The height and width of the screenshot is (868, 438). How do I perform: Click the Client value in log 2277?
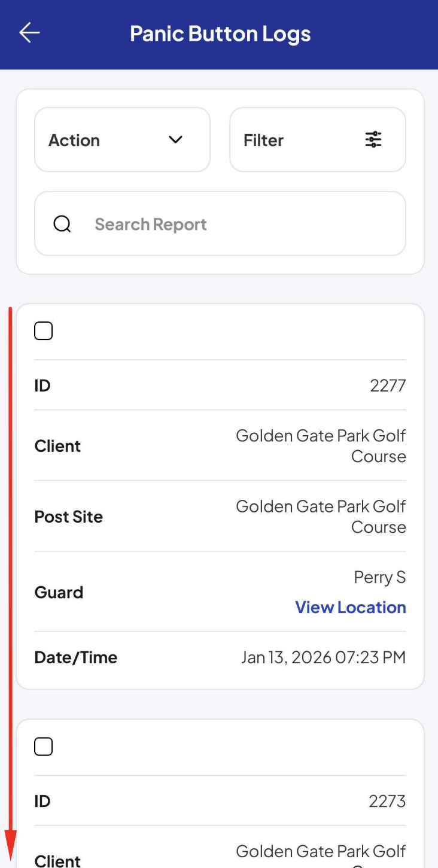[x=321, y=446]
